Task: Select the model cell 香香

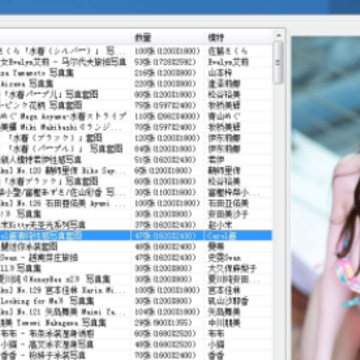Action: 216,355
